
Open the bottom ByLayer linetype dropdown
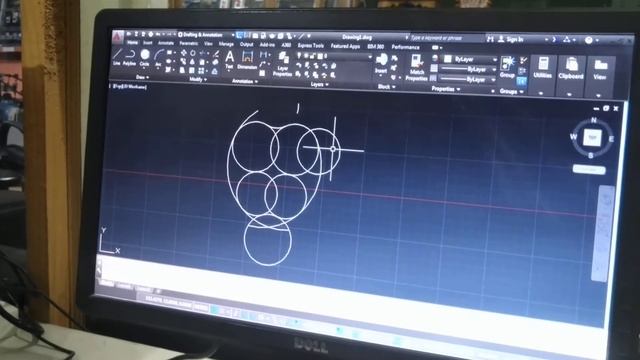(x=468, y=79)
